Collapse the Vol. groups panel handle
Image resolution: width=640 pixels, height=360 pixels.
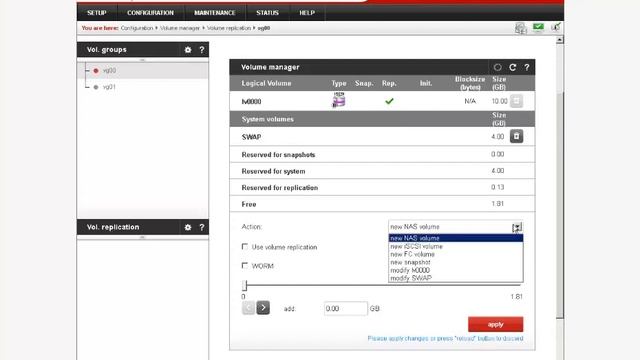pos(142,60)
